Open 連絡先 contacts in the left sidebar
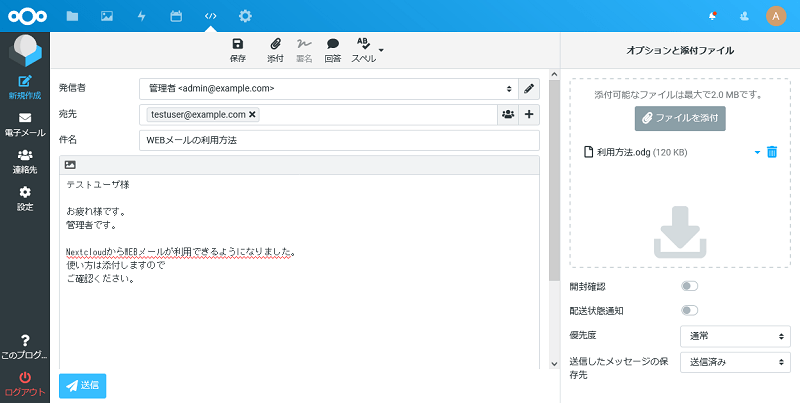 [x=25, y=161]
